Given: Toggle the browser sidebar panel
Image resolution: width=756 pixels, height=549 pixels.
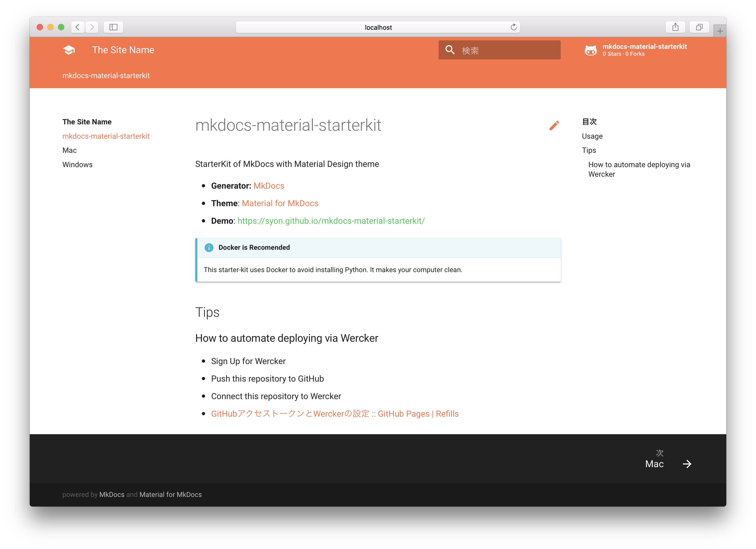Looking at the screenshot, I should pyautogui.click(x=113, y=27).
